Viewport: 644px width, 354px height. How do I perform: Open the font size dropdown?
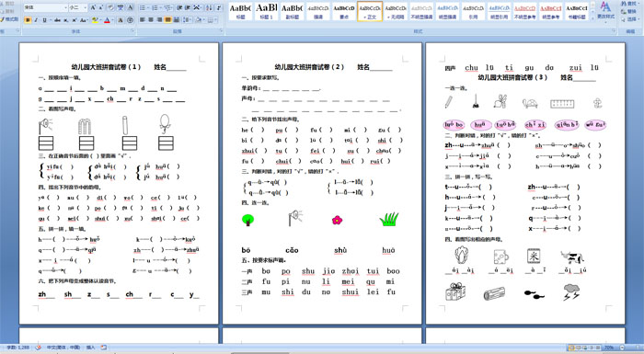85,7
